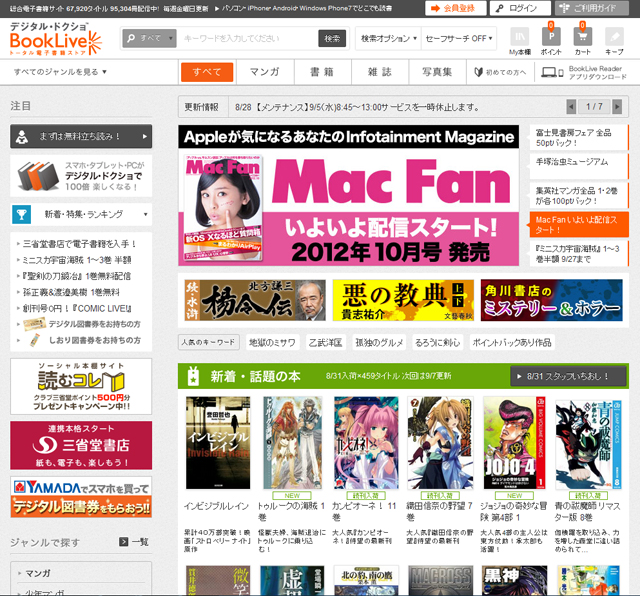
Task: Select 手塚治虫ミュージアム slide
Action: point(579,166)
